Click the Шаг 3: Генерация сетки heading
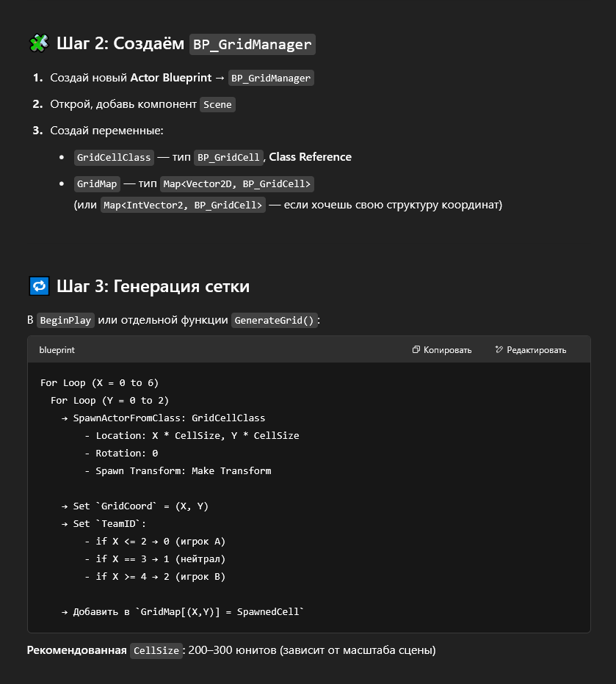Viewport: 616px width, 684px height. click(x=153, y=286)
